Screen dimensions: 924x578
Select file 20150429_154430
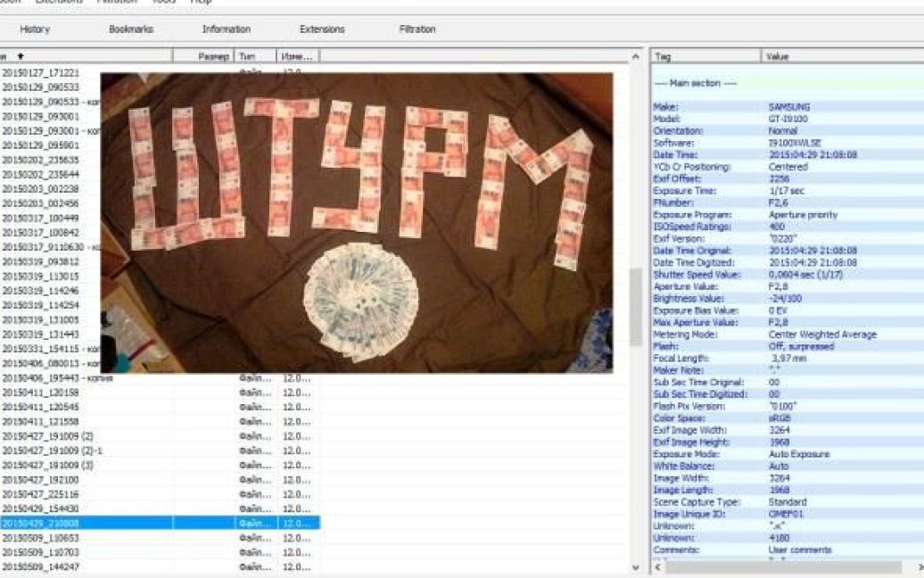click(40, 508)
